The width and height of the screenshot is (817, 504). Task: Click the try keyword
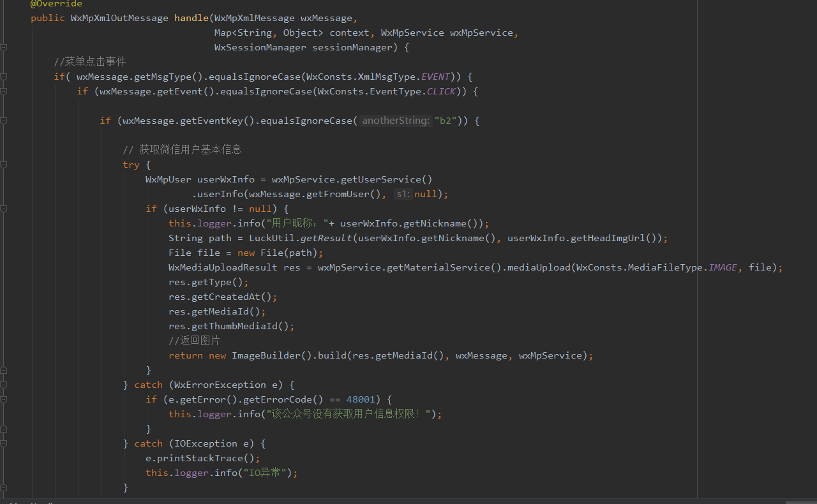click(x=131, y=165)
